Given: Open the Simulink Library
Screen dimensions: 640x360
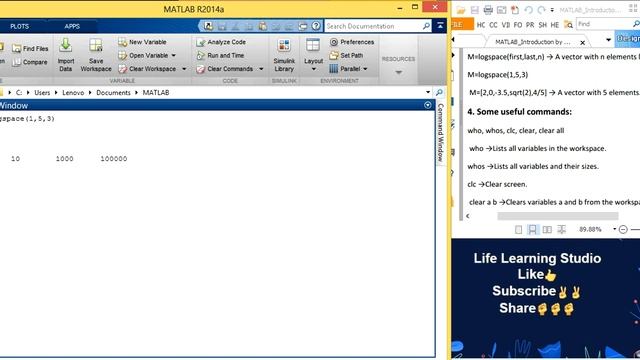Looking at the screenshot, I should pyautogui.click(x=284, y=55).
